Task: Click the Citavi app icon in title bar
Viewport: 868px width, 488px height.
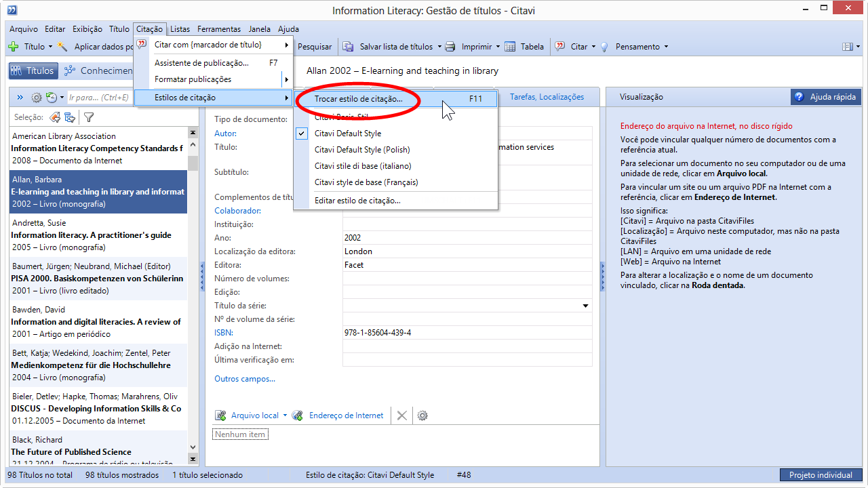Action: tap(12, 10)
